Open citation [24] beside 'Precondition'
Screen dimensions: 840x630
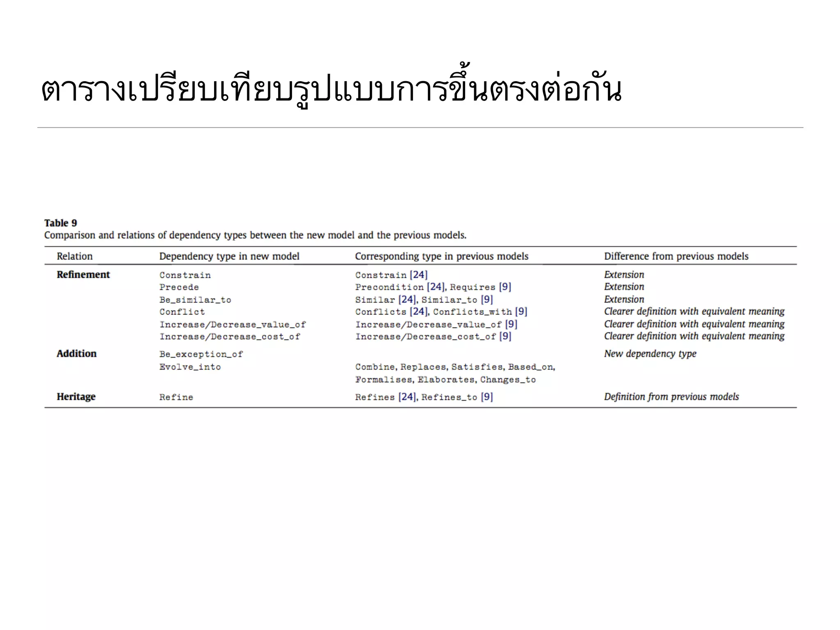436,287
